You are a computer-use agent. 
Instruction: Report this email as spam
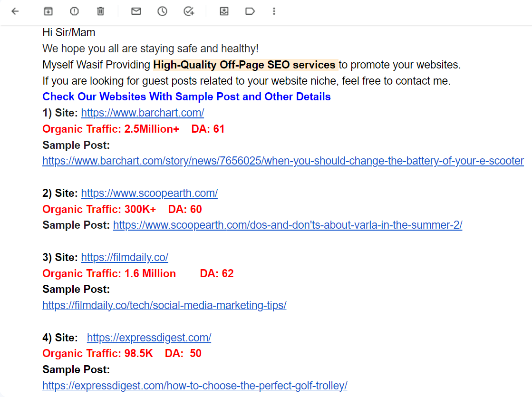click(74, 11)
